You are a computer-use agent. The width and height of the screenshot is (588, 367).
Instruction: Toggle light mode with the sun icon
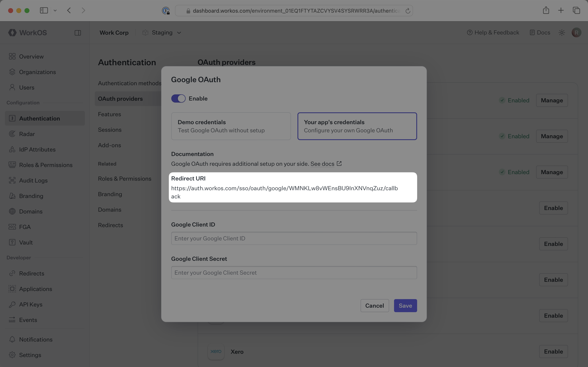[x=561, y=32]
